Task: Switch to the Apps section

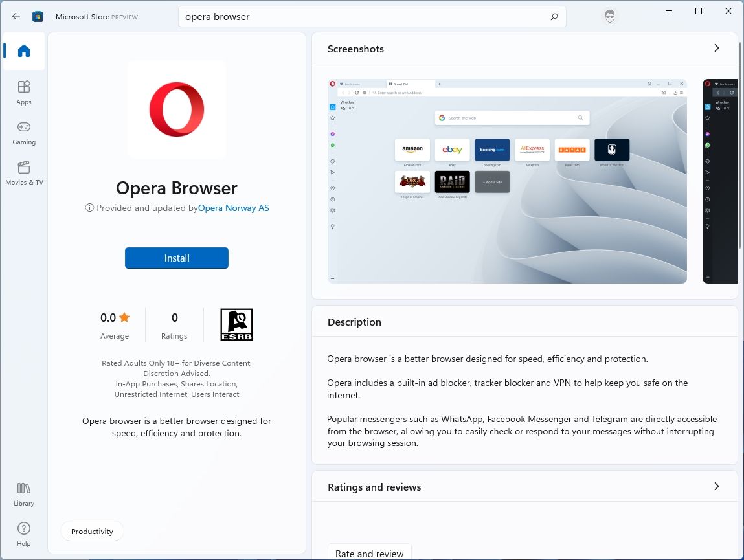Action: click(24, 93)
